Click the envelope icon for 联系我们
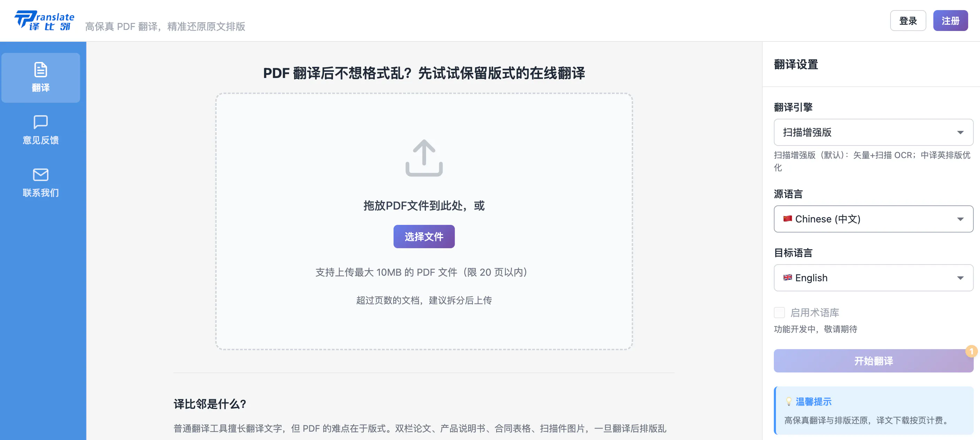 pyautogui.click(x=41, y=174)
